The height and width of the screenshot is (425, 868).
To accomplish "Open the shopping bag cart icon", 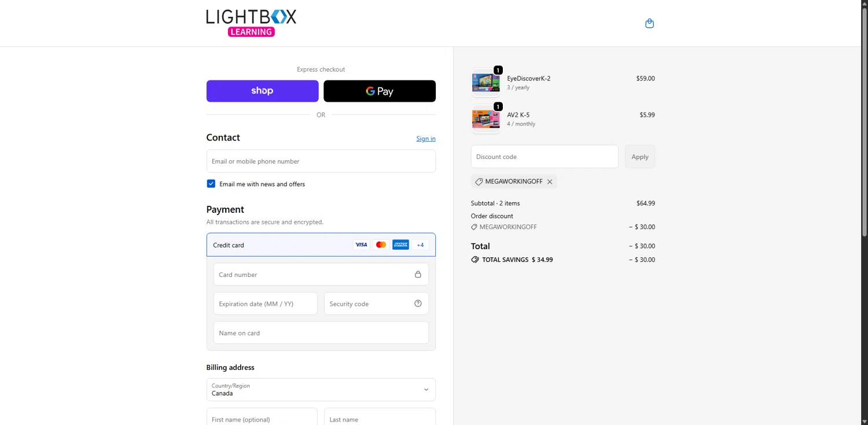I will click(649, 23).
